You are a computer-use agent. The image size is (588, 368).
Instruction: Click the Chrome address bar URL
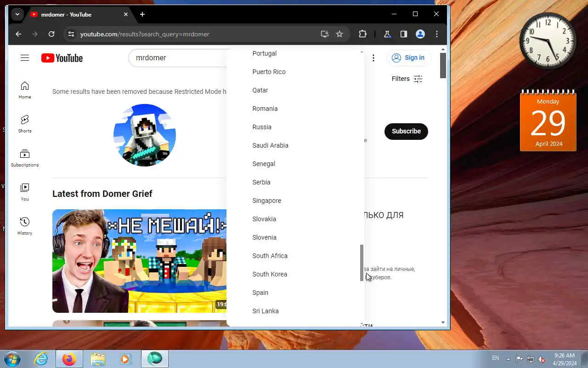coord(145,34)
